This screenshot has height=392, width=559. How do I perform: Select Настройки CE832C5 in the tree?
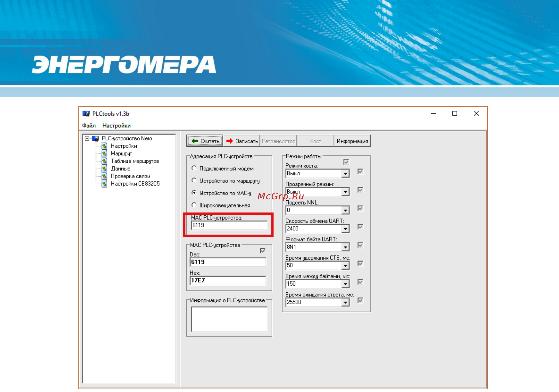pyautogui.click(x=135, y=184)
